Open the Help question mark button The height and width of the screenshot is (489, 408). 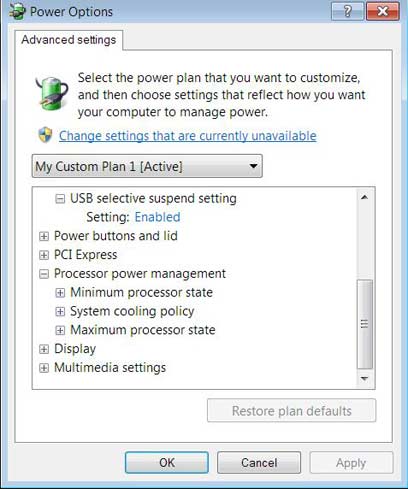pyautogui.click(x=347, y=11)
